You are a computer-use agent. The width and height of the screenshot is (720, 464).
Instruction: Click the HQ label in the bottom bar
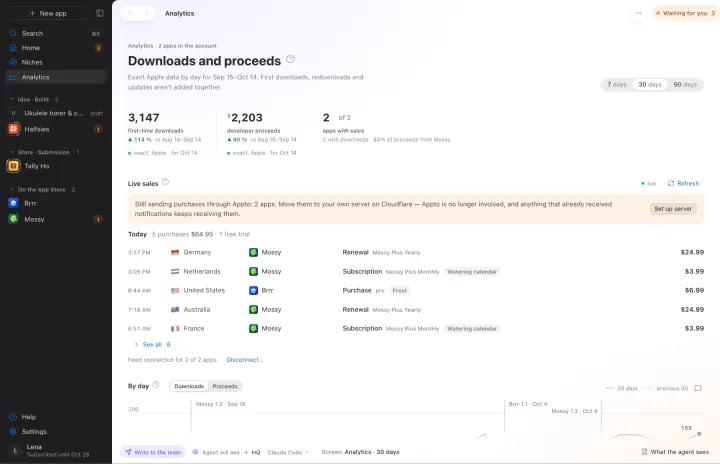(256, 453)
